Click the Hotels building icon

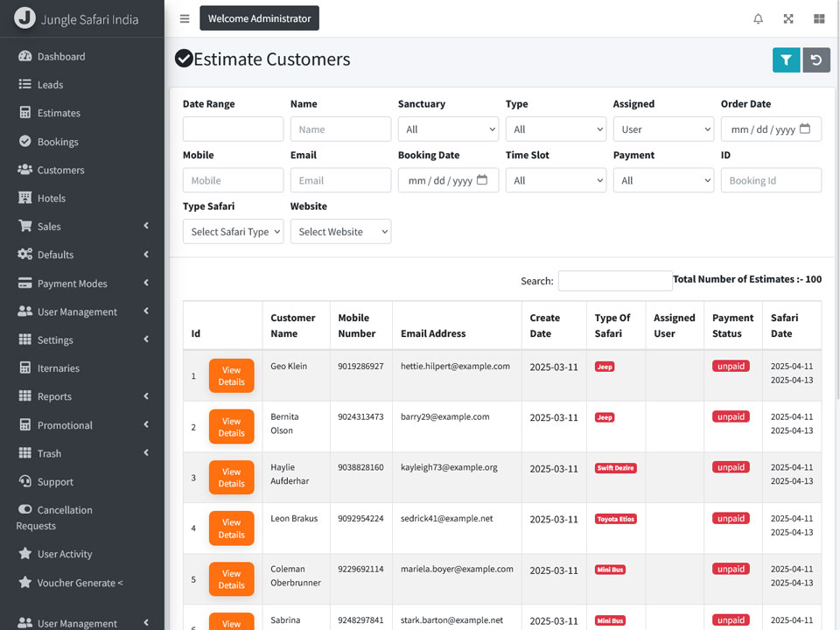[24, 198]
